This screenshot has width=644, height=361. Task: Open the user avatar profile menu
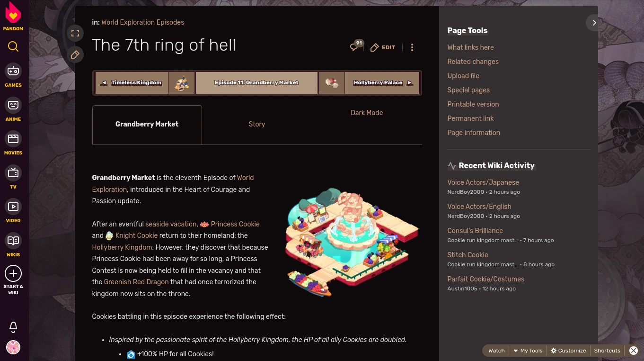[13, 347]
